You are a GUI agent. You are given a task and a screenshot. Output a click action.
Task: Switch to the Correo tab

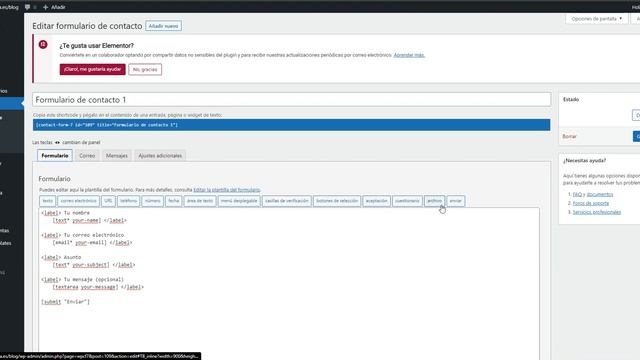pos(87,156)
